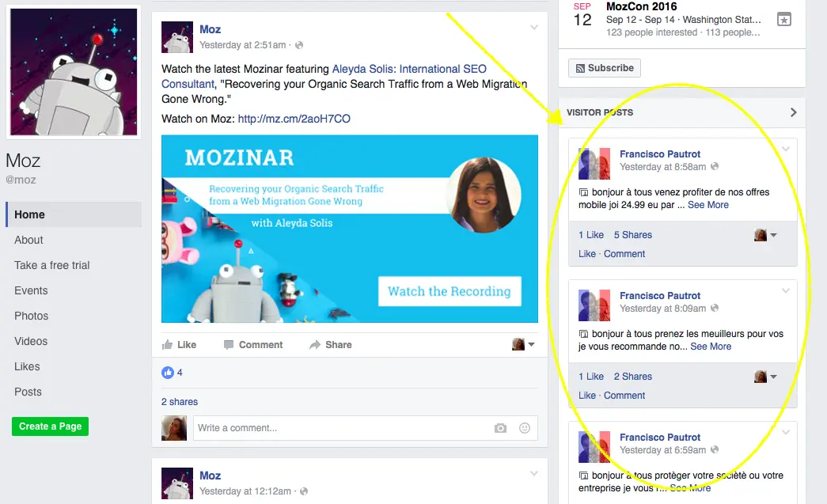Click the Comment speech bubble icon

pos(229,345)
